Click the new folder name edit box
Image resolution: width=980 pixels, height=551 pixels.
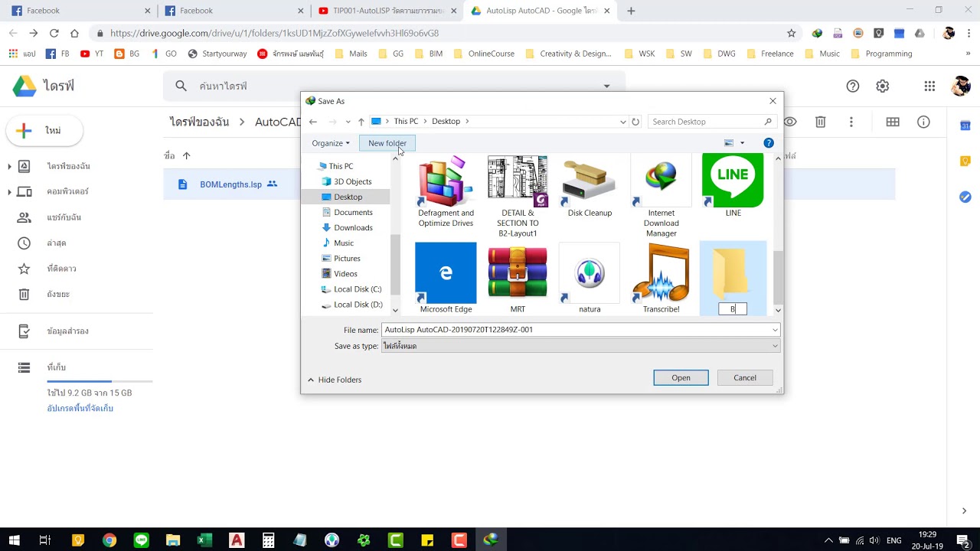[733, 309]
